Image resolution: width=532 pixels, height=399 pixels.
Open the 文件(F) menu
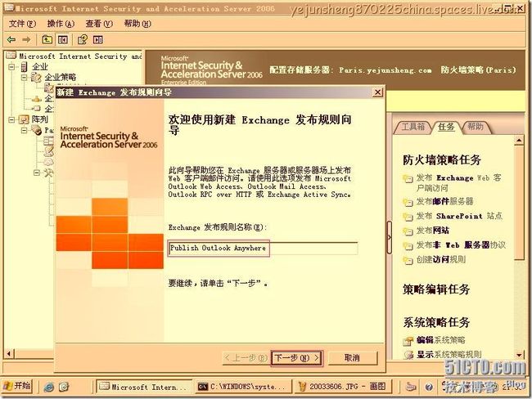click(22, 24)
